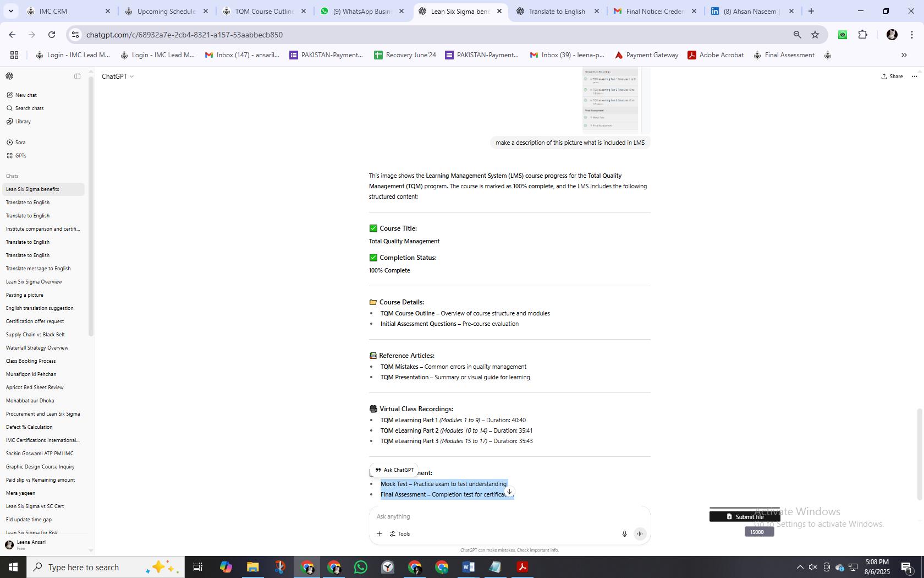Open Task View on the taskbar
This screenshot has height=578, width=924.
pyautogui.click(x=198, y=567)
